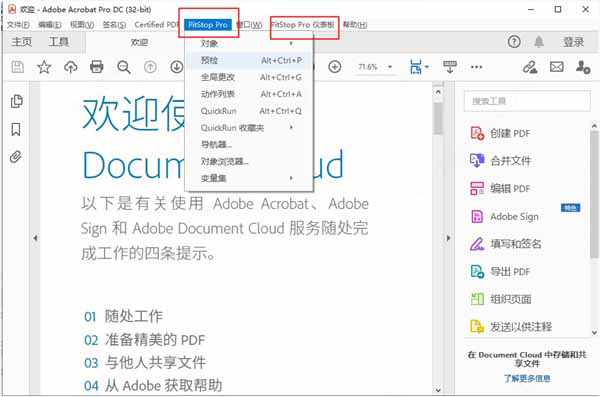Zoom in with the plus circle icon
The width and height of the screenshot is (600, 397).
click(x=335, y=67)
